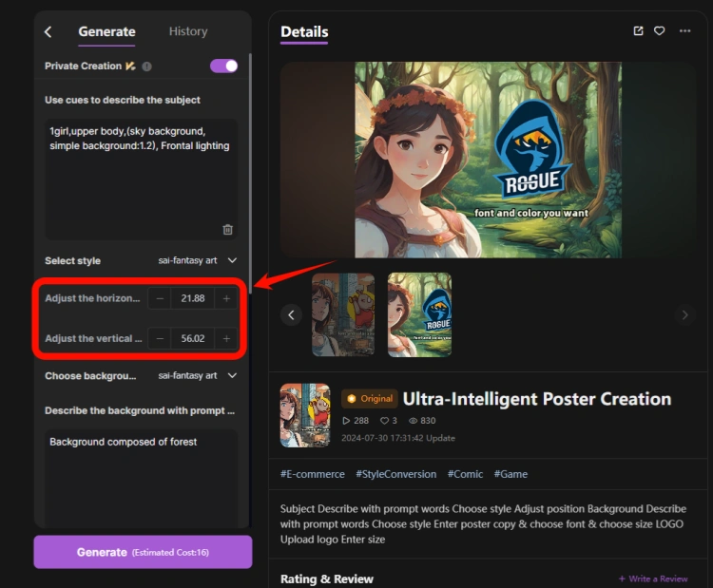
Task: Click 'Use cues to describe the subject' label
Action: [x=123, y=100]
